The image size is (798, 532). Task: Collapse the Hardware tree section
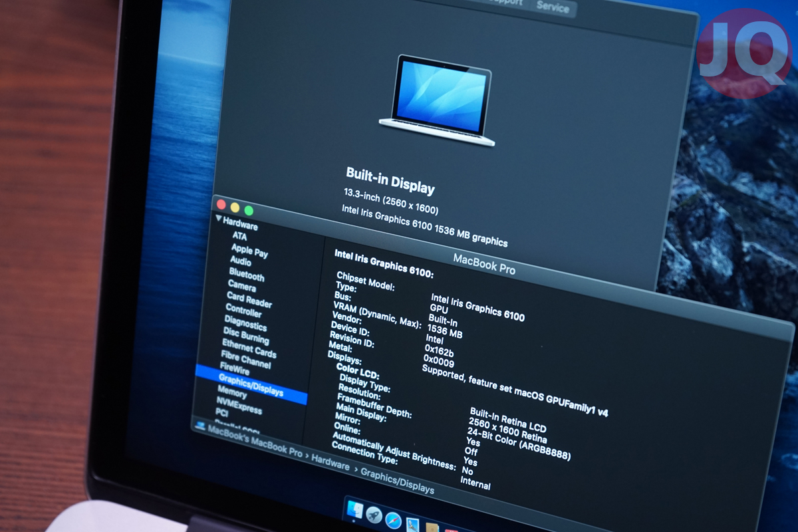[218, 218]
